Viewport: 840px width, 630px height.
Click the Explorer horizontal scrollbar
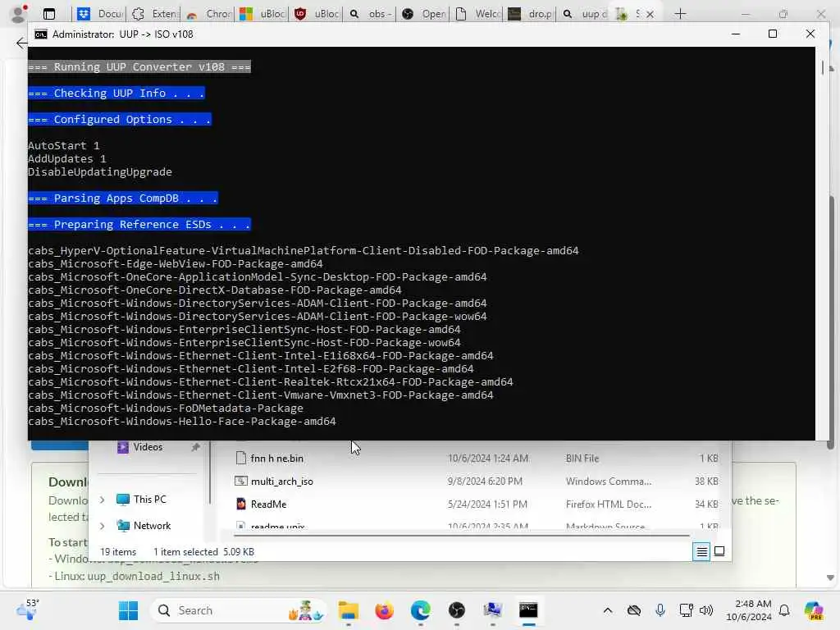coord(461,535)
